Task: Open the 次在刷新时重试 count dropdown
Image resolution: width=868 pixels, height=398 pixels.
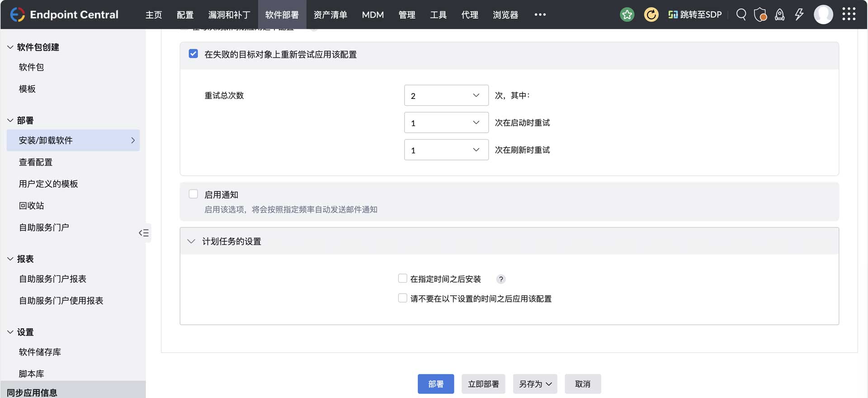Action: 446,150
